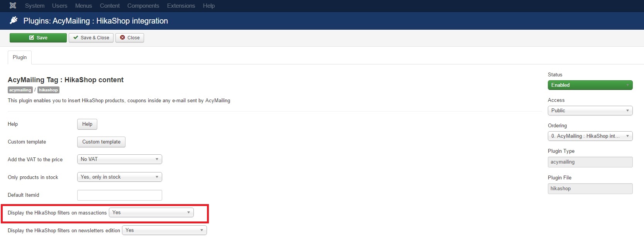644x245 pixels.
Task: Open the Users menu
Action: tap(59, 6)
